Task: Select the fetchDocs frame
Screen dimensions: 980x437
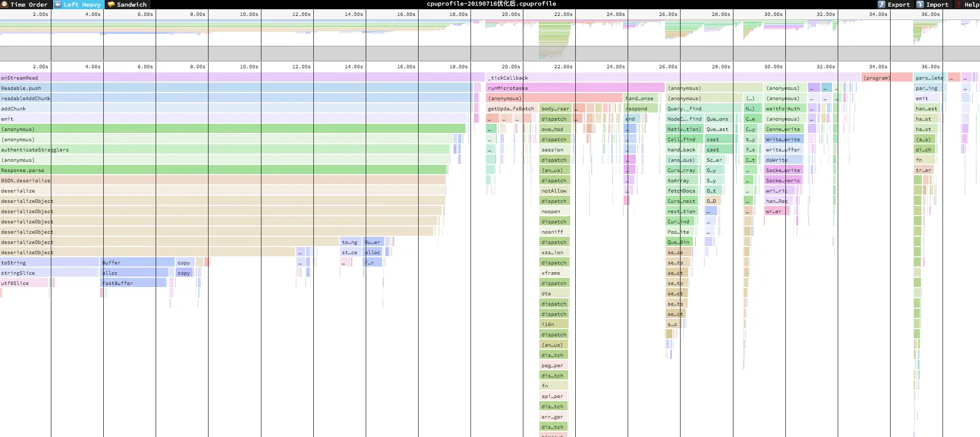Action: point(682,191)
